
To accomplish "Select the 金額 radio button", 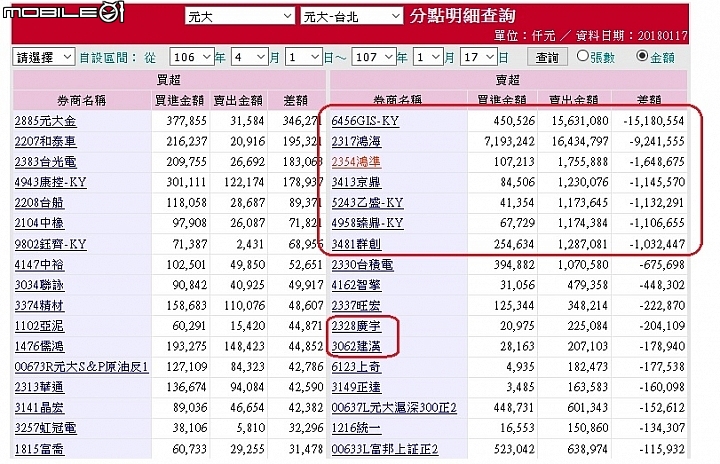I will [x=642, y=56].
